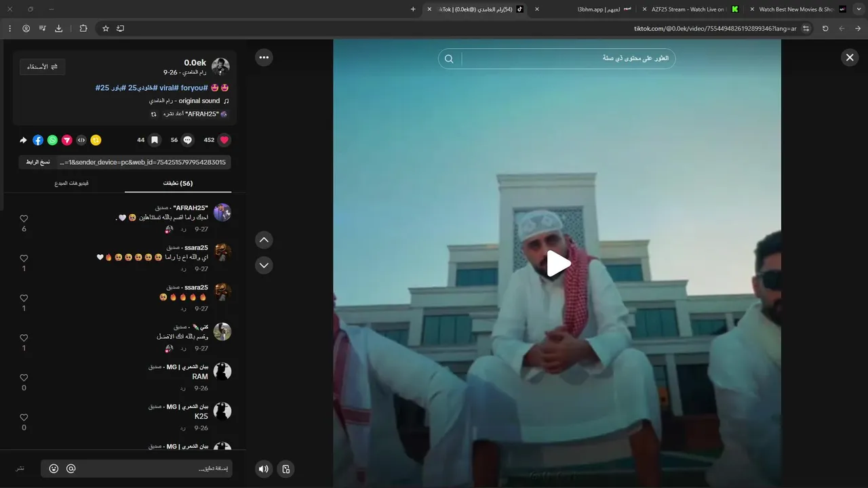Share the video on Facebook
The height and width of the screenshot is (488, 868).
[38, 140]
